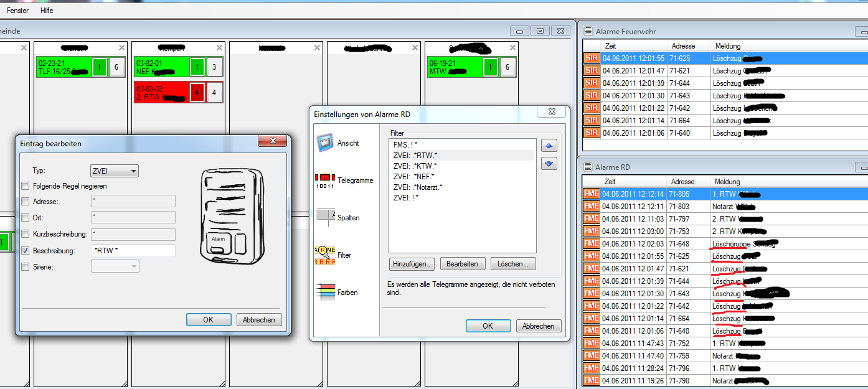The width and height of the screenshot is (868, 389).
Task: Uncheck the Beschreibung checkbox
Action: 26,251
